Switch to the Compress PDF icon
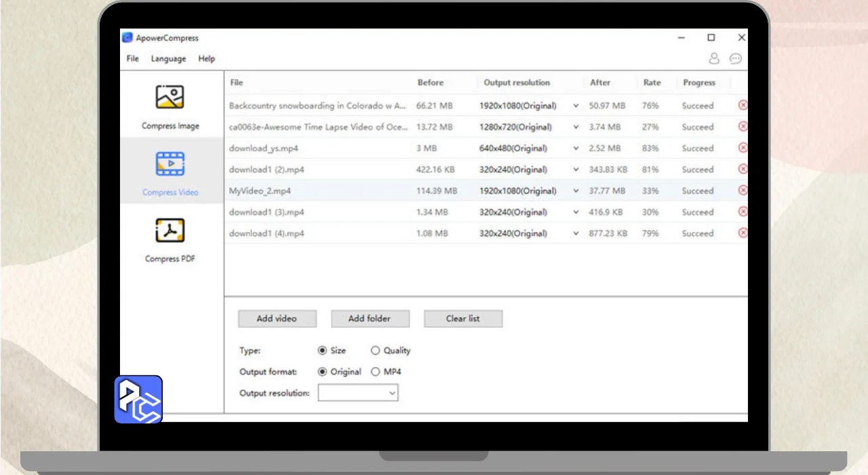The width and height of the screenshot is (868, 475). (x=170, y=231)
